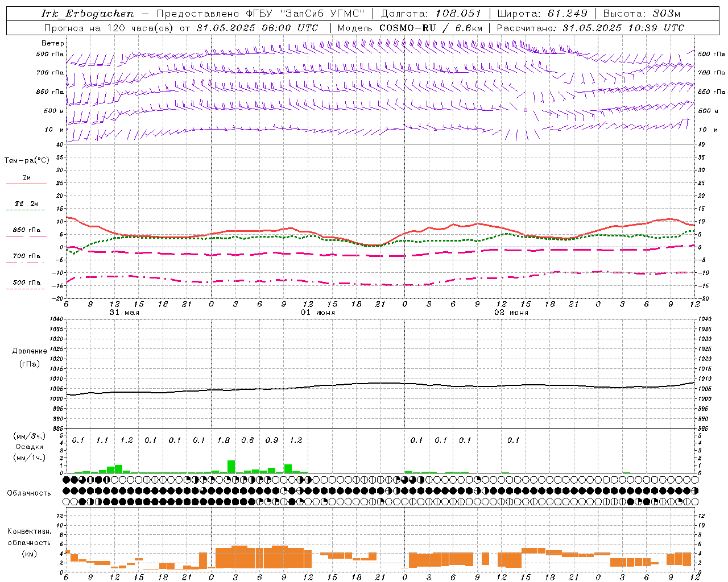Click the (мм/3ч.) precipitation unit label
The height and width of the screenshot is (582, 728).
tap(30, 436)
